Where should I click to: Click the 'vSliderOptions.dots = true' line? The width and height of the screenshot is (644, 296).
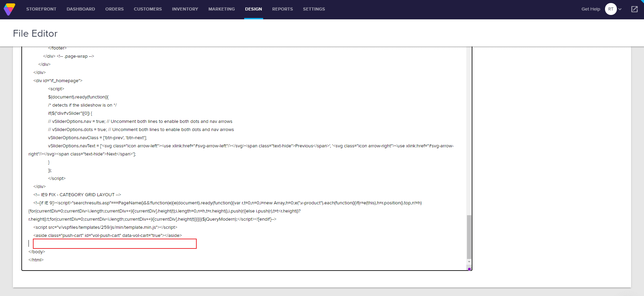(141, 130)
